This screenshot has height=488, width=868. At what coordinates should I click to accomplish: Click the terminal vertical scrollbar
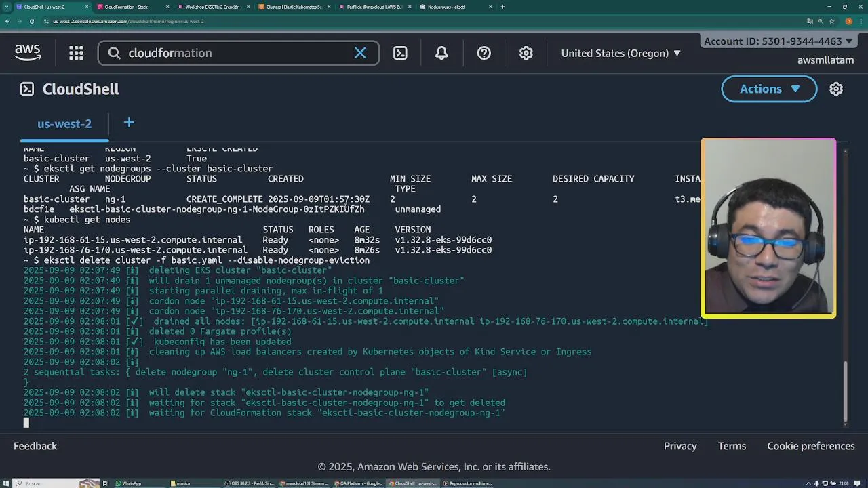845,390
